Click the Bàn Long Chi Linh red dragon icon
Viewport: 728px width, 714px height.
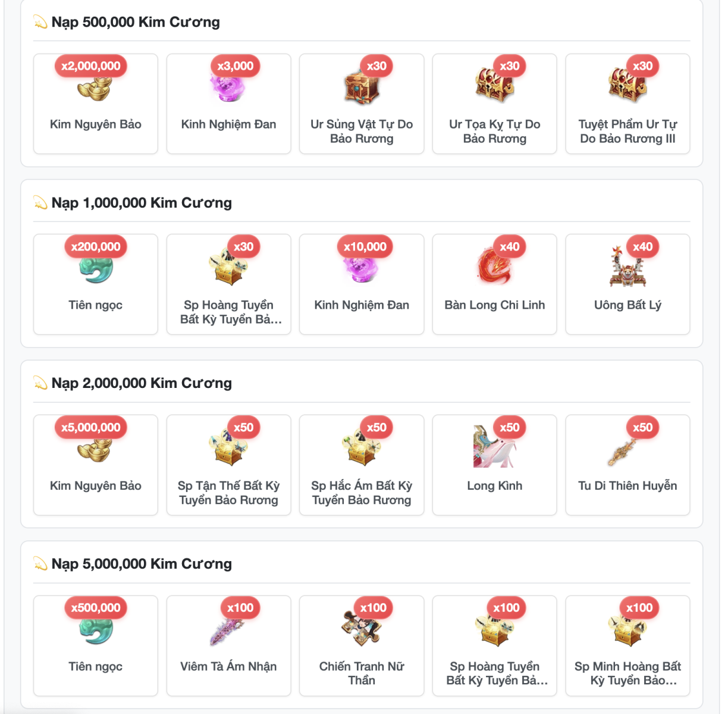pos(495,268)
